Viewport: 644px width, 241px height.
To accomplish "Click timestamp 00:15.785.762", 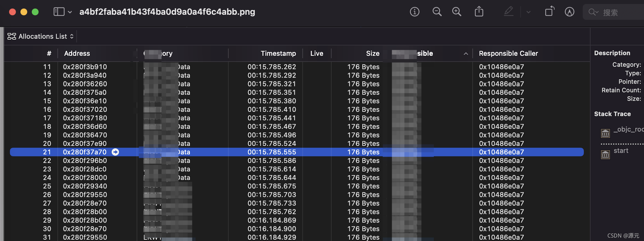I will coord(272,212).
